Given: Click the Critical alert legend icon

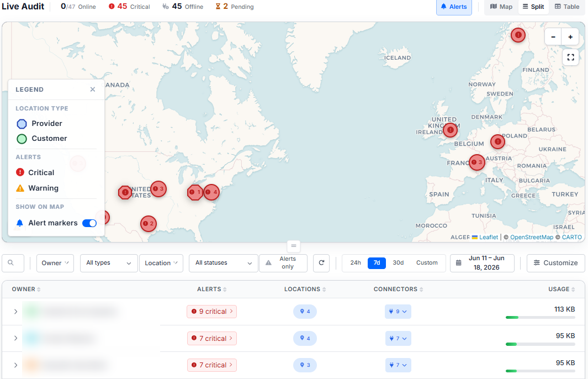Looking at the screenshot, I should 20,172.
